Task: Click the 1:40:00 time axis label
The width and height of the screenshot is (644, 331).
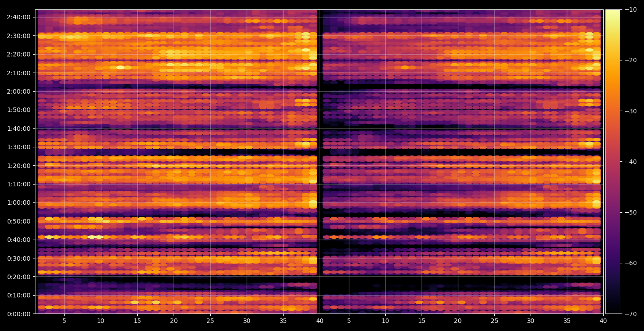Action: (x=19, y=128)
